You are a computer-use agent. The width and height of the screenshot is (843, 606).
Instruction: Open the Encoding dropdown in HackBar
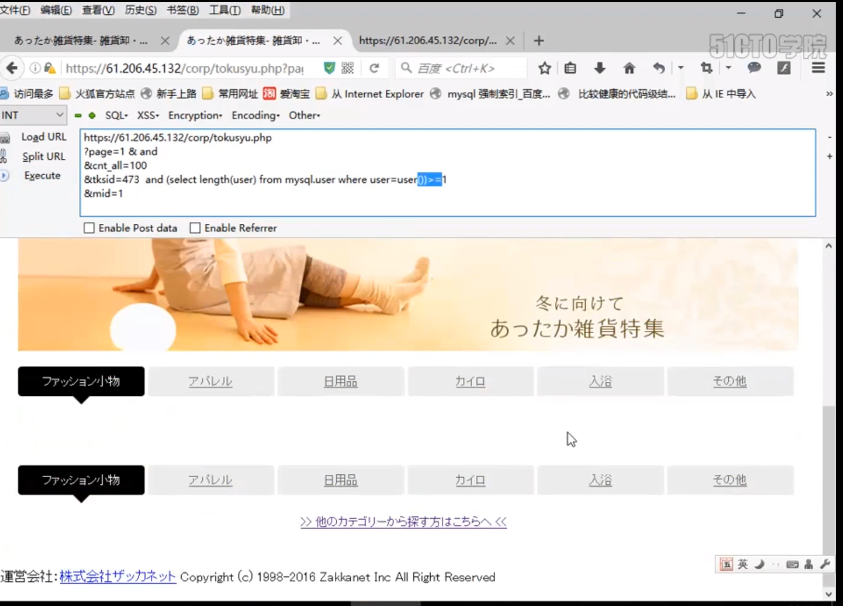(255, 115)
